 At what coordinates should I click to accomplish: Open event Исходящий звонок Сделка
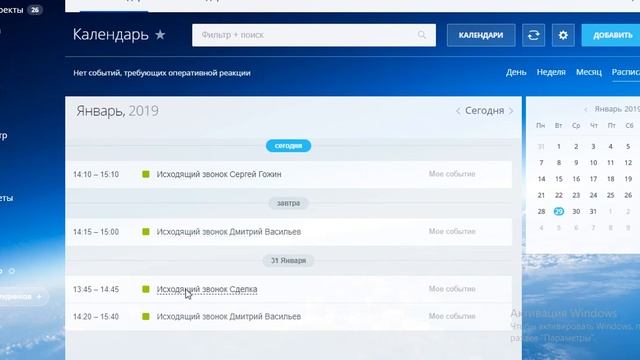click(207, 289)
